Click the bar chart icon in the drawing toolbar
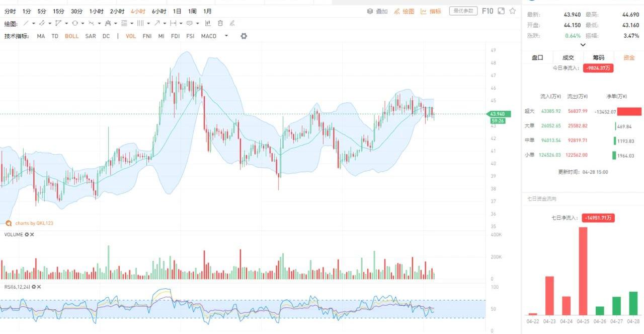Screen dimensions: 644x334 [208, 23]
